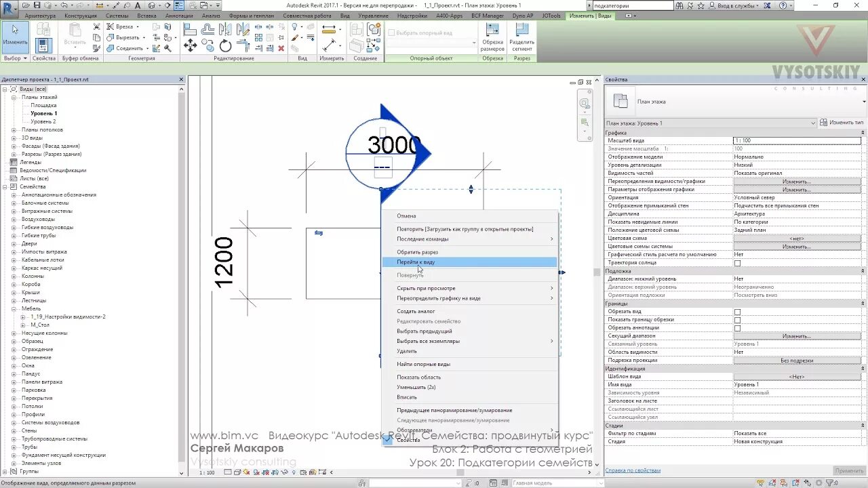Click Изменить button for Цветовые схемы системы

(x=797, y=247)
